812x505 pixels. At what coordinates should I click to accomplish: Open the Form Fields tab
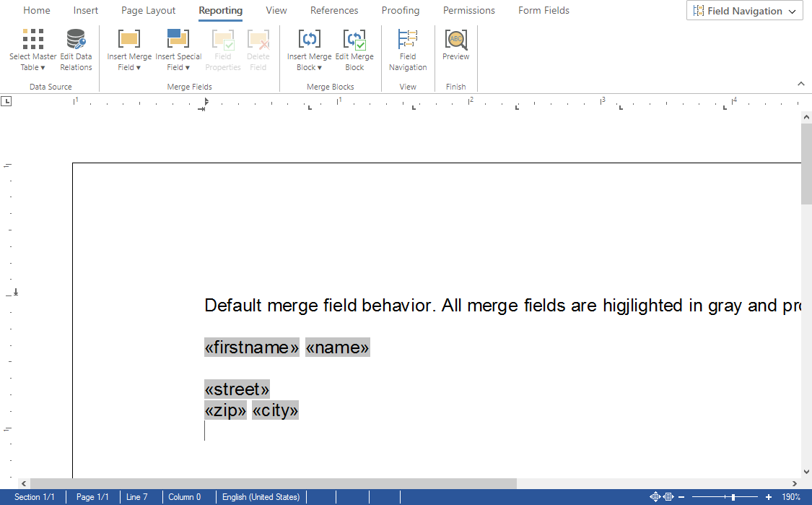click(543, 10)
